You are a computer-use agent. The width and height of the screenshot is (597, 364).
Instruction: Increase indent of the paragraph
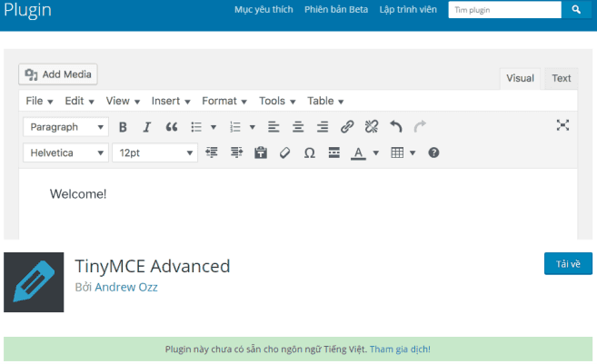click(236, 152)
